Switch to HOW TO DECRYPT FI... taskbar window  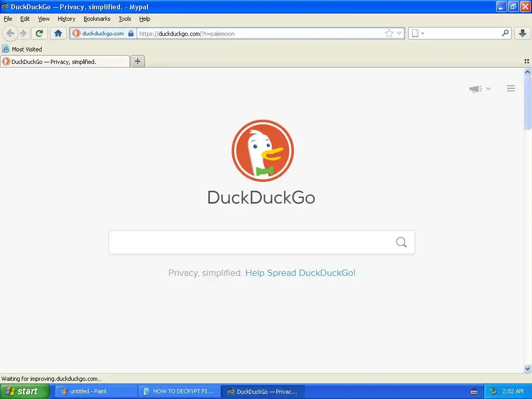179,391
